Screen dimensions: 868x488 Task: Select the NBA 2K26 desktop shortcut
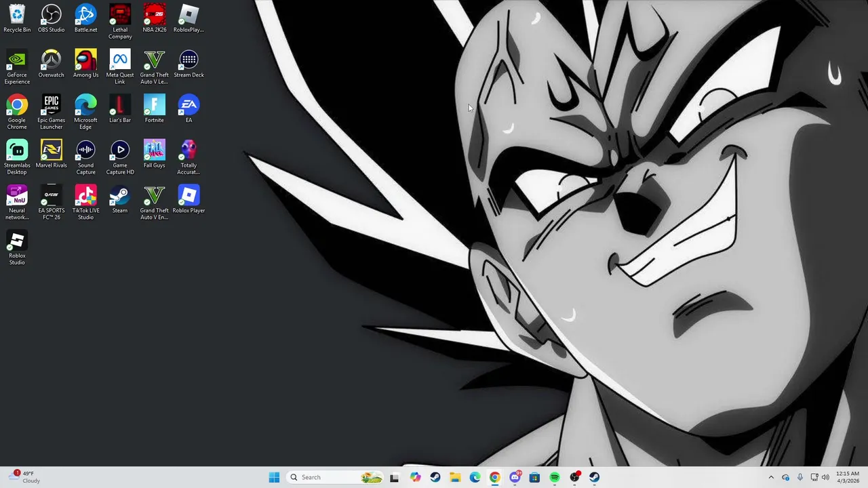click(x=155, y=18)
